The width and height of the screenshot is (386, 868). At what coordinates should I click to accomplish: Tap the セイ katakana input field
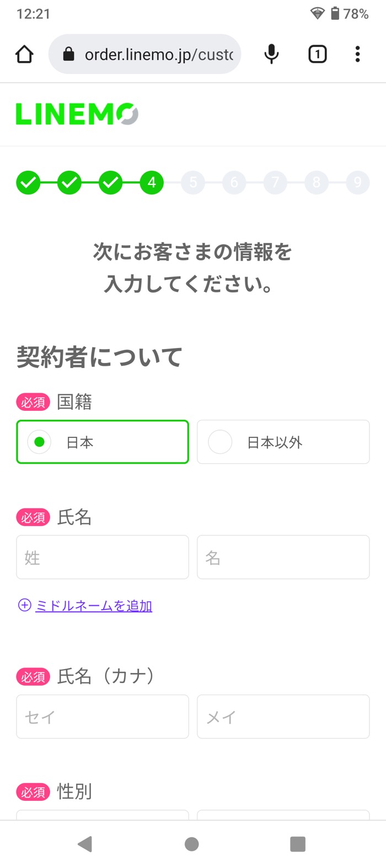pyautogui.click(x=103, y=717)
